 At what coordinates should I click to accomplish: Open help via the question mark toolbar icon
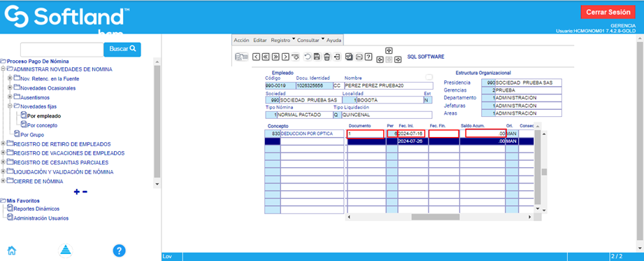pyautogui.click(x=368, y=57)
